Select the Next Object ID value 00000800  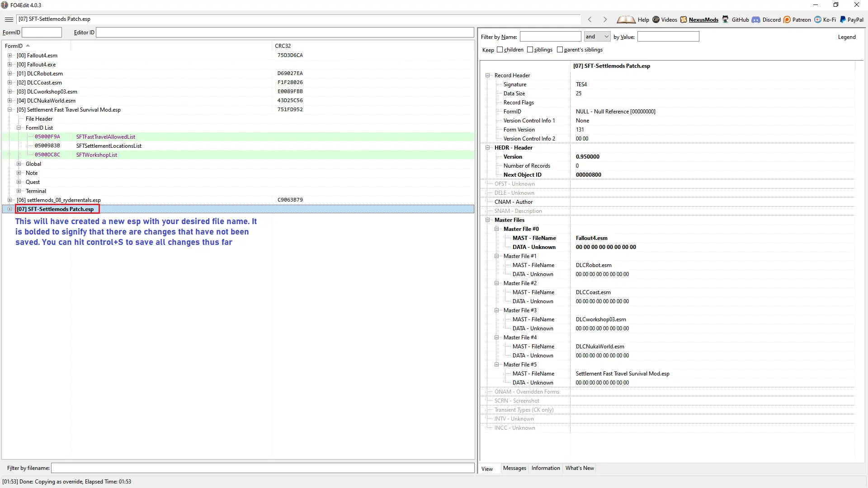pyautogui.click(x=589, y=175)
